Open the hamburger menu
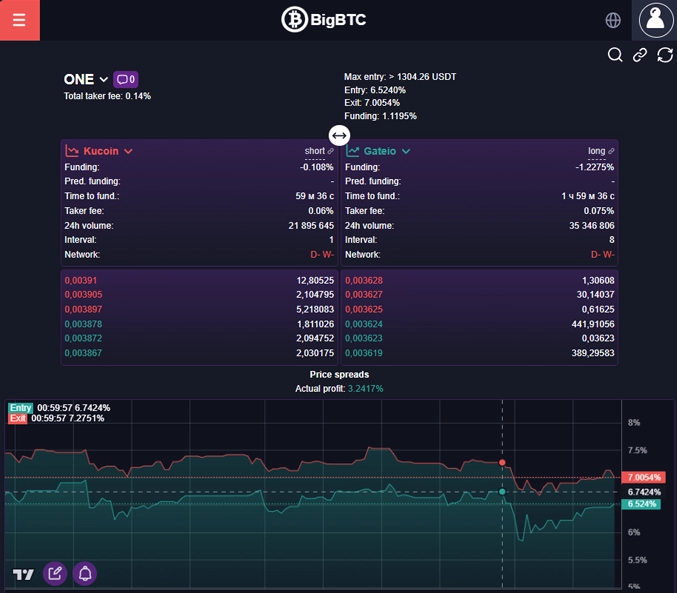 pos(19,20)
